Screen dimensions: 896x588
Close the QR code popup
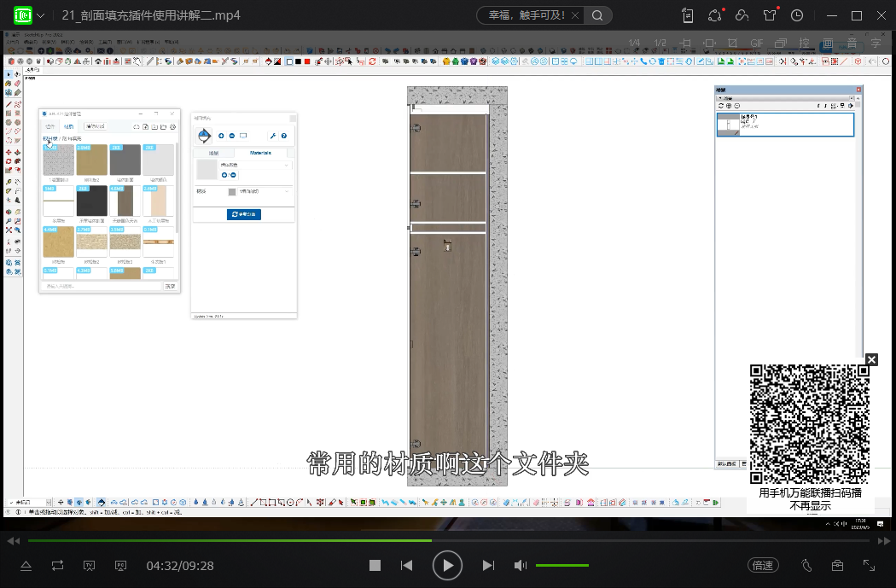[x=871, y=359]
